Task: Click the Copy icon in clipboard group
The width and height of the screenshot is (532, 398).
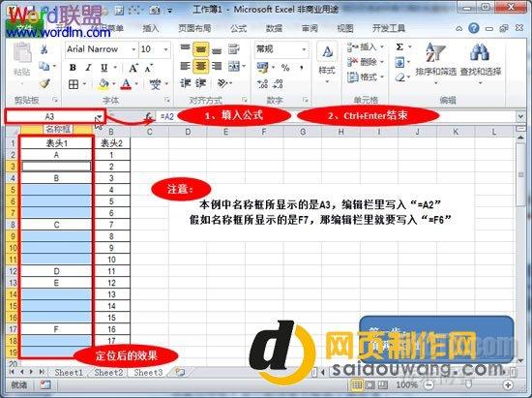Action: [x=44, y=66]
